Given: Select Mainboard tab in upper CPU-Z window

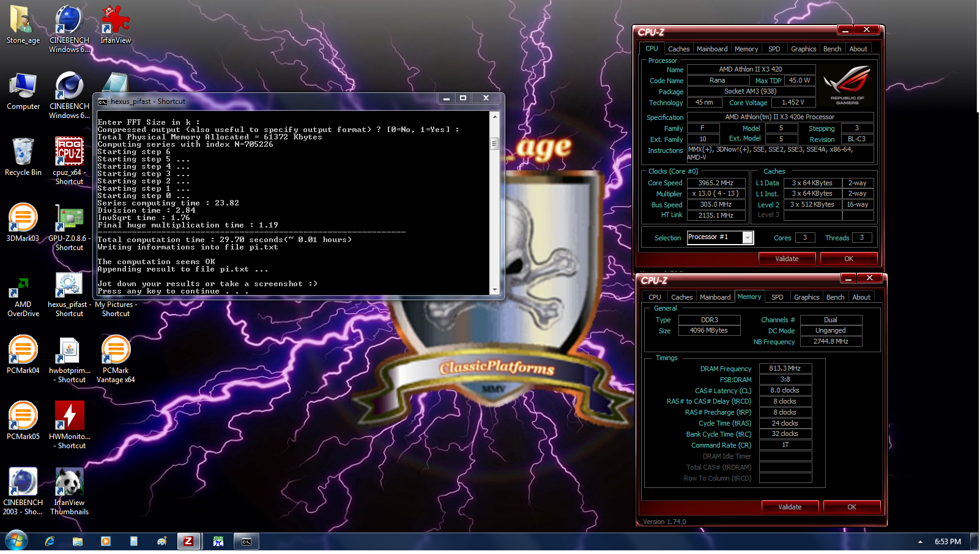Looking at the screenshot, I should pos(712,49).
